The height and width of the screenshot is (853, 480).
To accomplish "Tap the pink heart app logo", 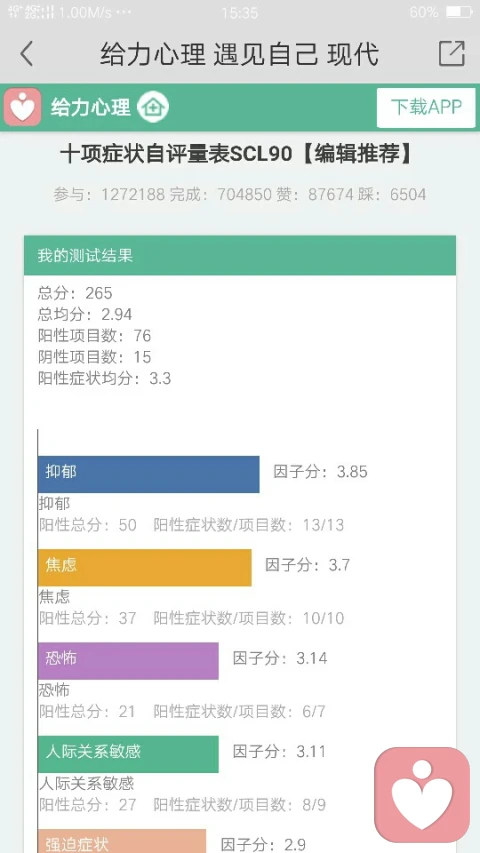I will pyautogui.click(x=22, y=107).
